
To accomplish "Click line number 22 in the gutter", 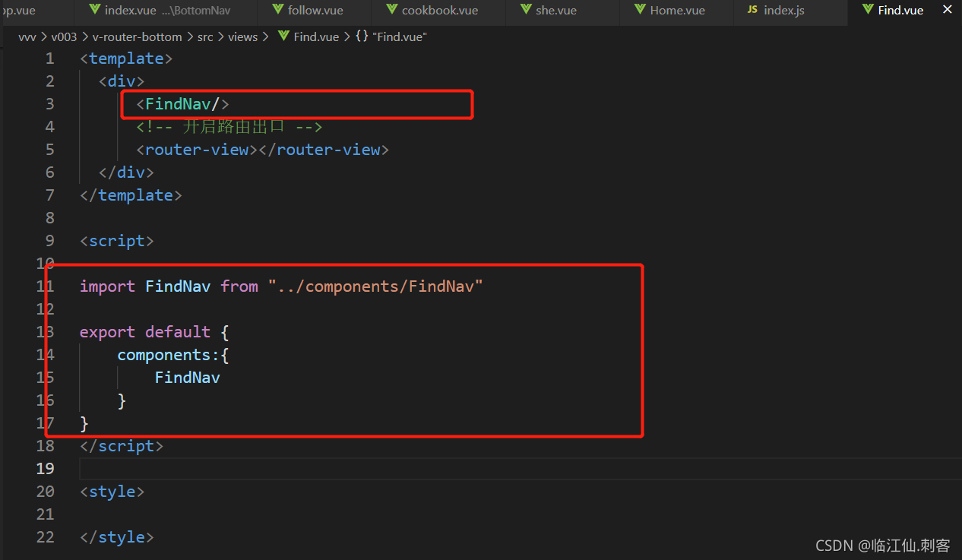I will coord(45,537).
